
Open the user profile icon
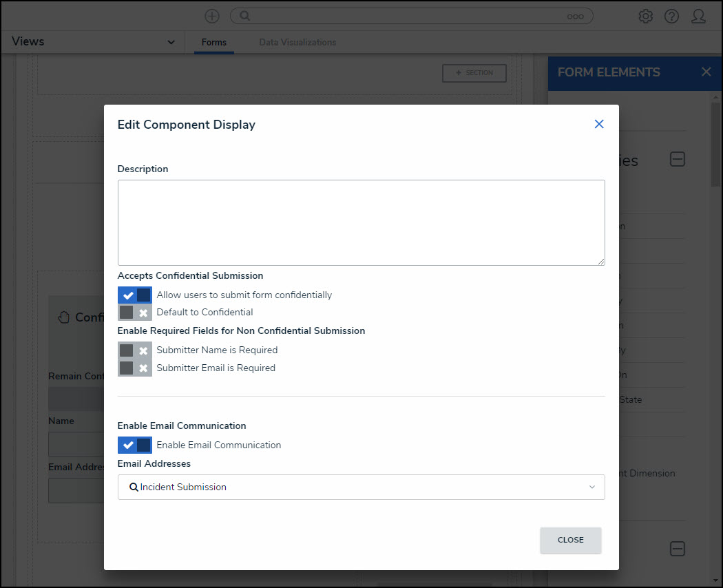(698, 17)
